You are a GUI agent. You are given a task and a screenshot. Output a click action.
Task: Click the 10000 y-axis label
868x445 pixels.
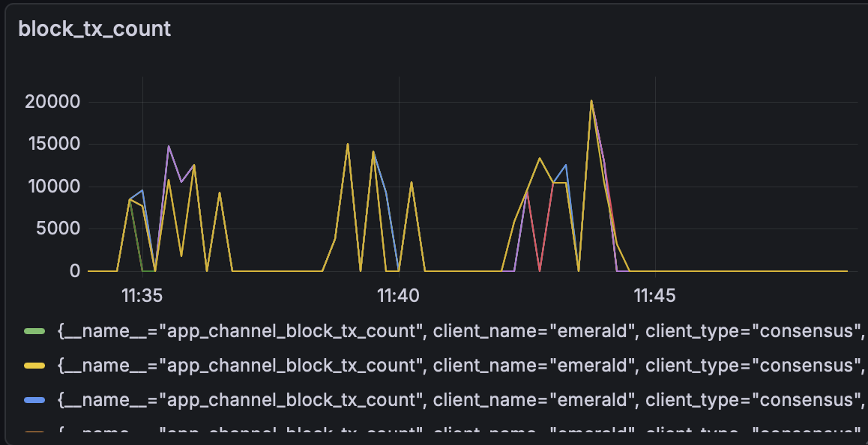coord(52,187)
